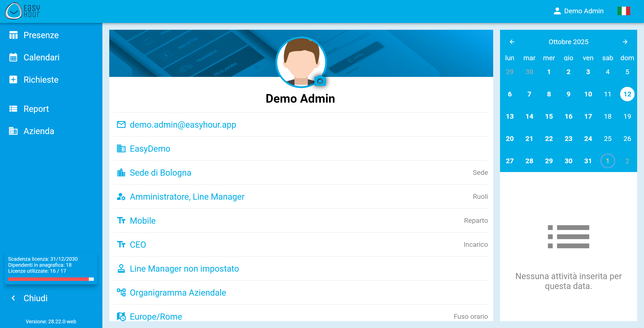Open Richieste from the sidebar
The height and width of the screenshot is (328, 644).
pyautogui.click(x=41, y=80)
